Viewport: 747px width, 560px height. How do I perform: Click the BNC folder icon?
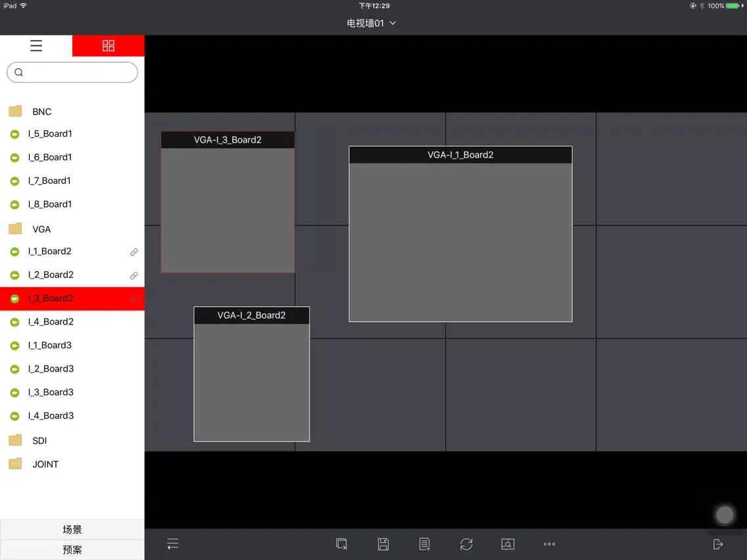pos(15,111)
